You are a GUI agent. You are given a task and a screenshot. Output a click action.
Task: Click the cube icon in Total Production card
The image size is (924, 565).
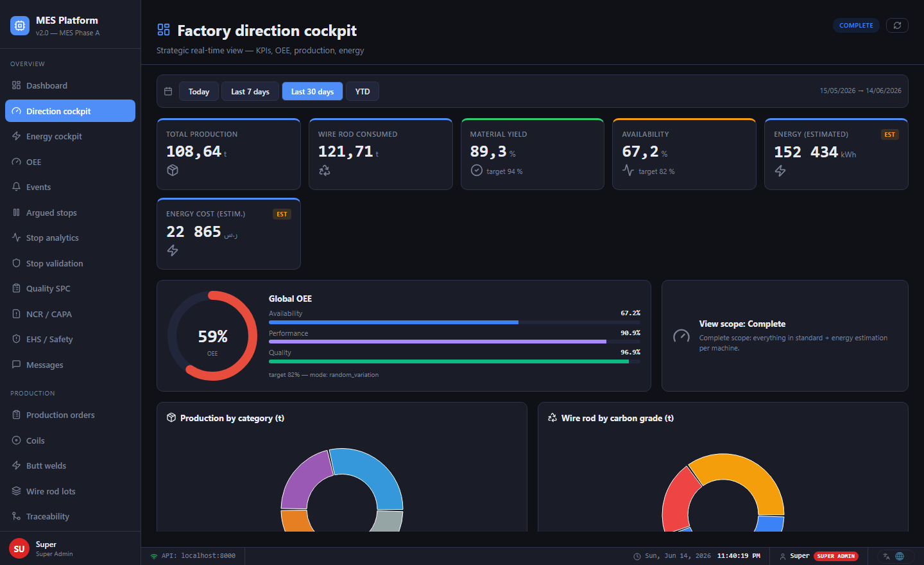[173, 170]
